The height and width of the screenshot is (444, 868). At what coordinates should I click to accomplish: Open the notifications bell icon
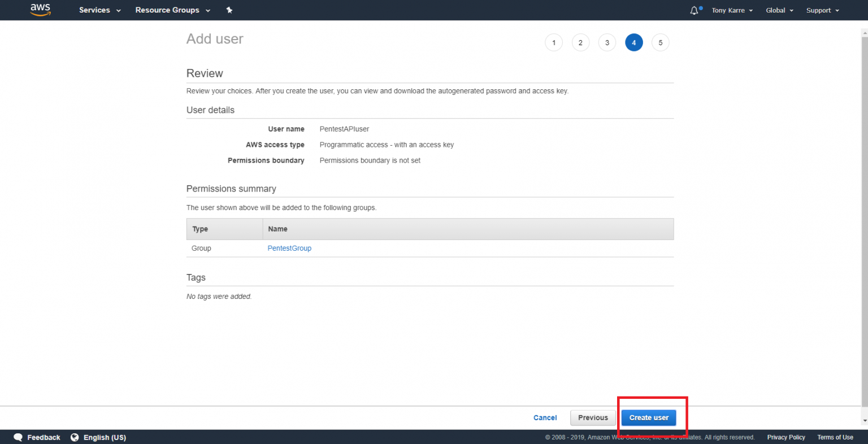(695, 10)
